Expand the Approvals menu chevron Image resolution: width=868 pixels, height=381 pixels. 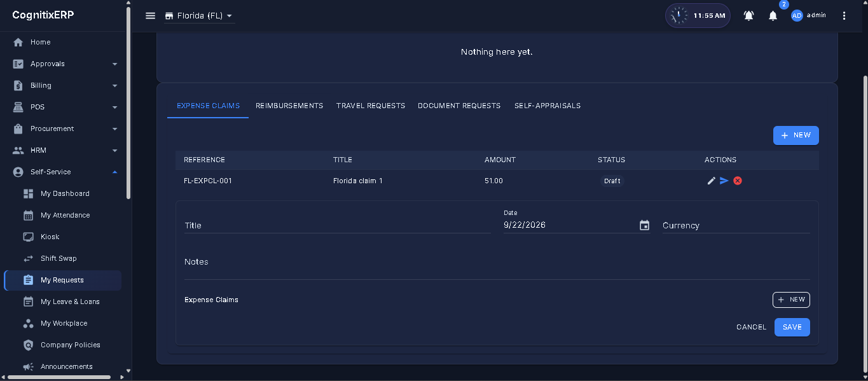pos(114,64)
